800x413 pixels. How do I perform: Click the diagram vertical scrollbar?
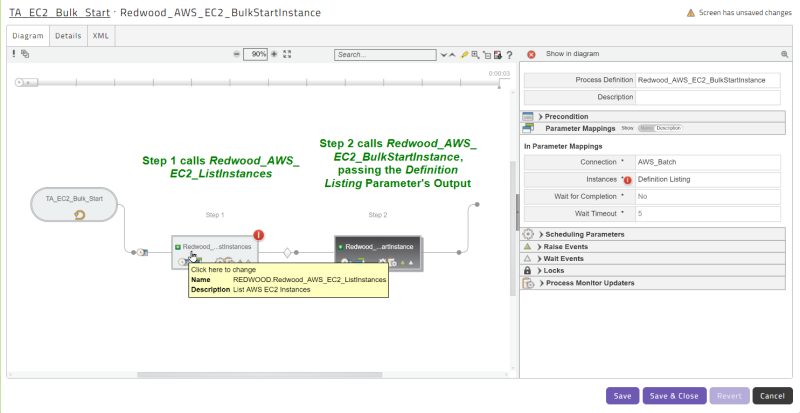(x=513, y=228)
